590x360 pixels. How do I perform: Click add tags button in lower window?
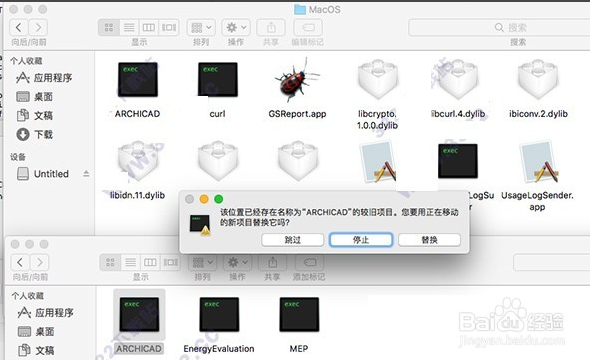tap(309, 262)
